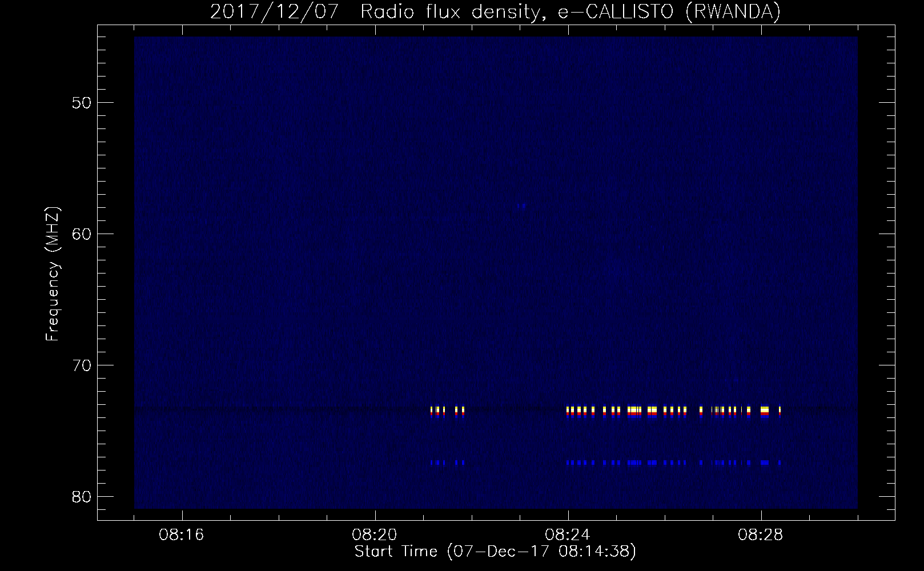Click the bright burst at 08:28 near 73 MHz
Screen dimensions: 924x571
pyautogui.click(x=765, y=411)
